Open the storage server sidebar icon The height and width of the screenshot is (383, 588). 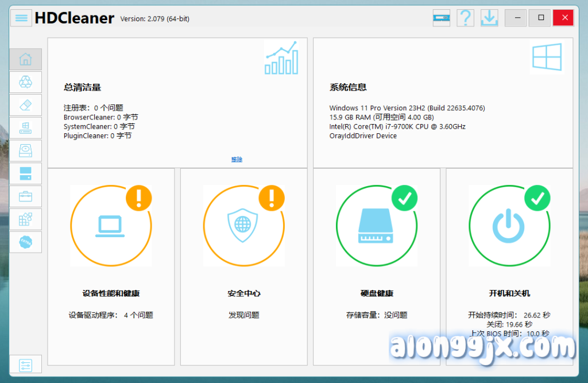click(x=26, y=173)
